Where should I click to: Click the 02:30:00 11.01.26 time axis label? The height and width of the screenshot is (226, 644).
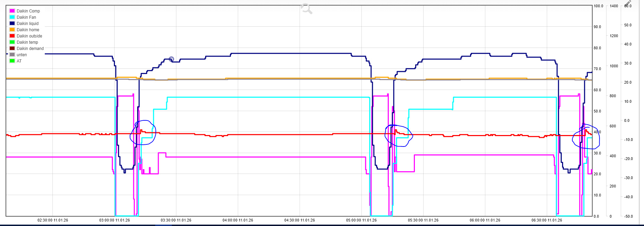point(53,220)
